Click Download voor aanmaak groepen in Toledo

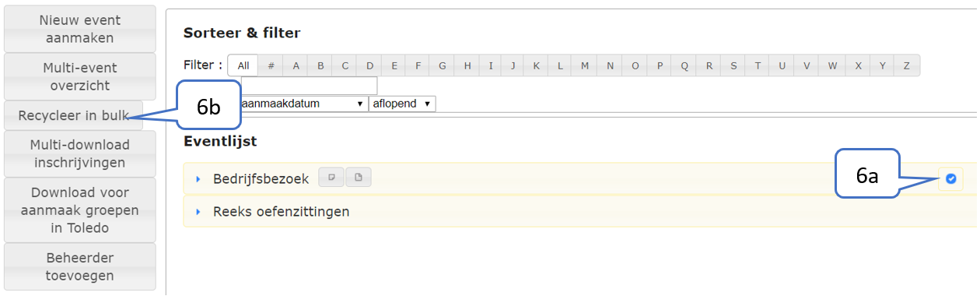point(79,210)
